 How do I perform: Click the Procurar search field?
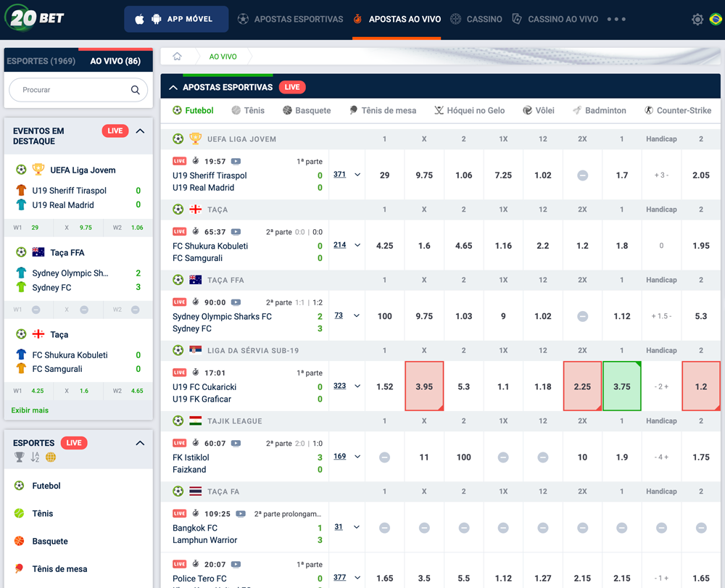click(78, 90)
